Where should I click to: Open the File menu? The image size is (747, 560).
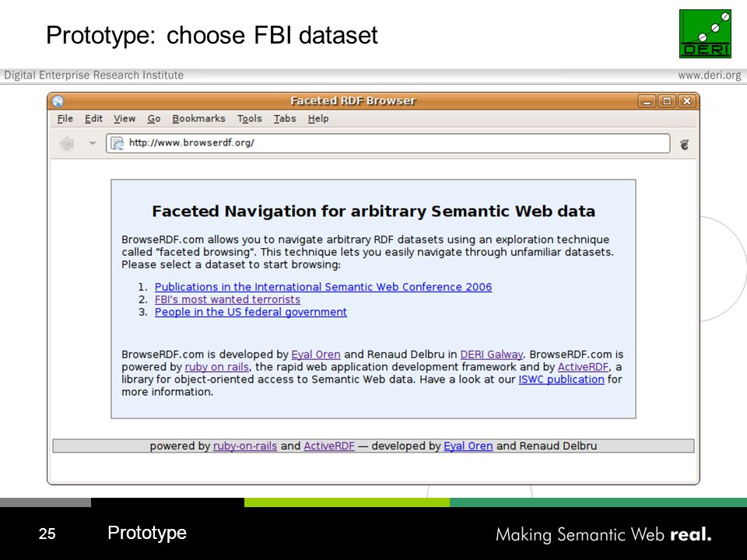coord(65,118)
